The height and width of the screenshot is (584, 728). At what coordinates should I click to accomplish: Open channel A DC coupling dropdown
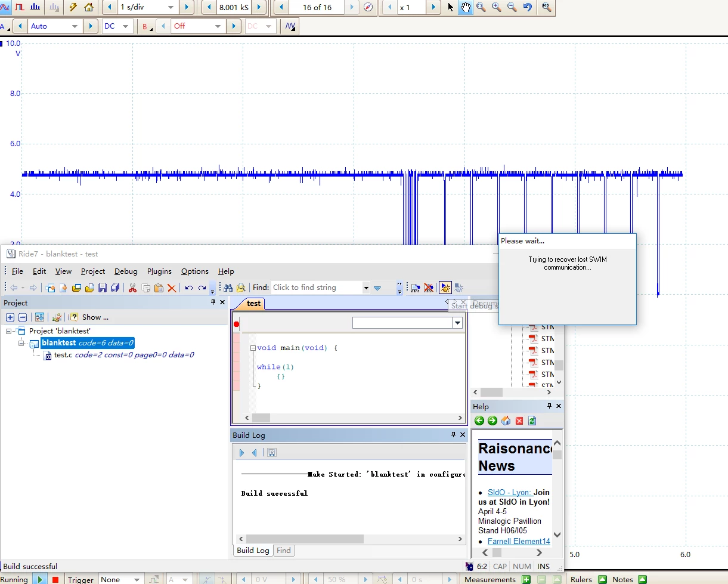[x=126, y=26]
